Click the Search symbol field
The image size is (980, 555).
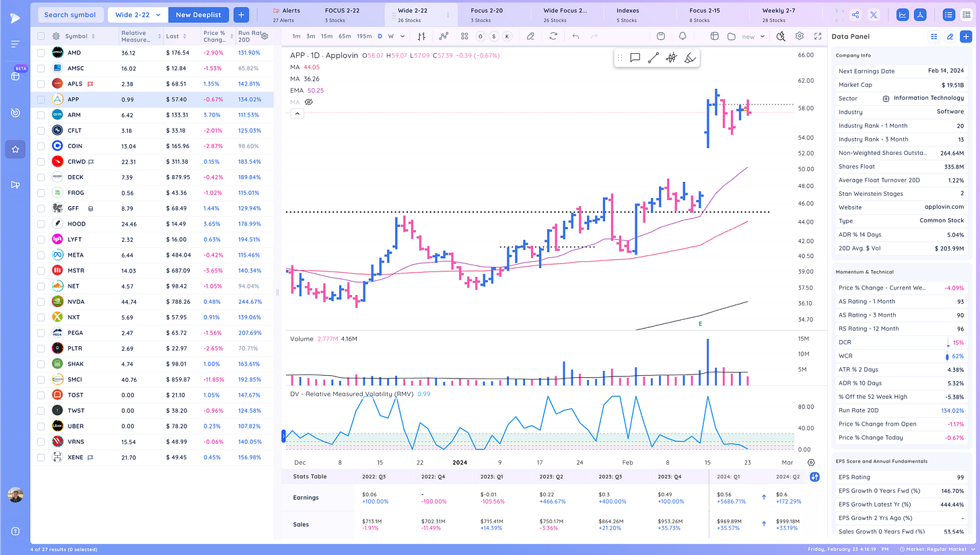pos(71,15)
